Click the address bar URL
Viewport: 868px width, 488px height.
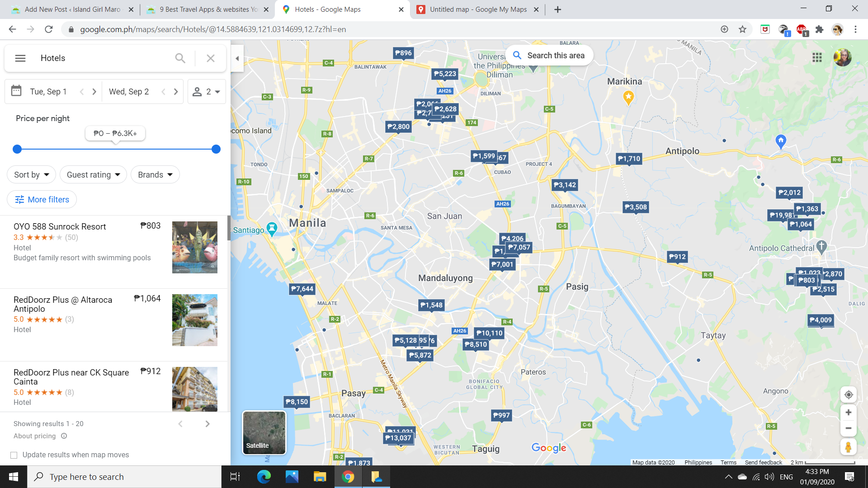tap(213, 29)
